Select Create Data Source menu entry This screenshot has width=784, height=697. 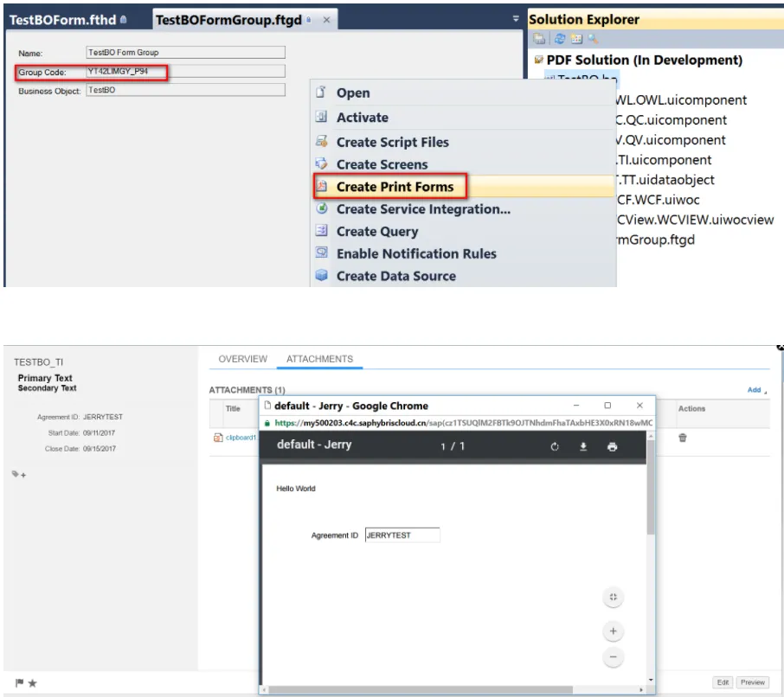[396, 276]
